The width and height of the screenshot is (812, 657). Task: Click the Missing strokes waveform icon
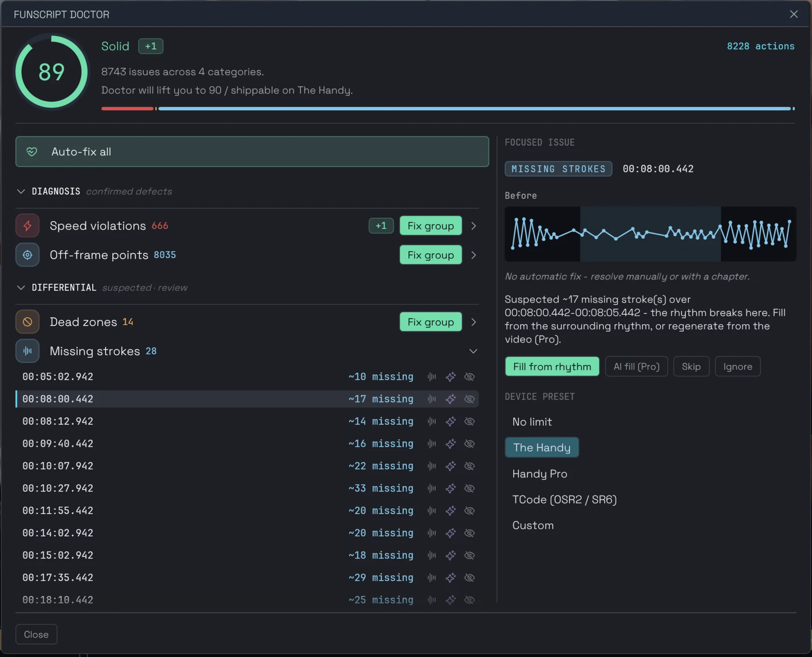pos(27,351)
